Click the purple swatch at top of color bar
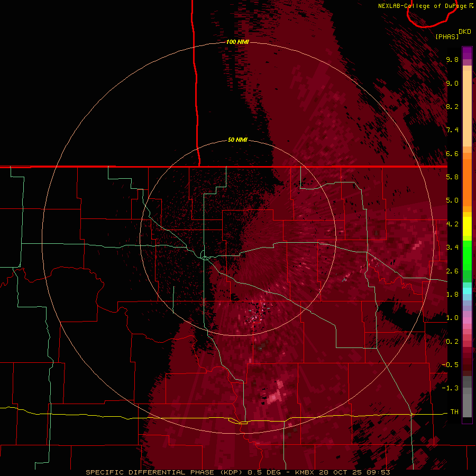The image size is (476, 476). pos(467,53)
